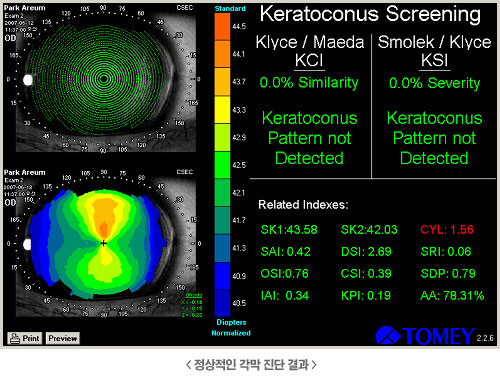Click the 'Klyce / Maeda' label
The image size is (500, 380).
(x=310, y=42)
